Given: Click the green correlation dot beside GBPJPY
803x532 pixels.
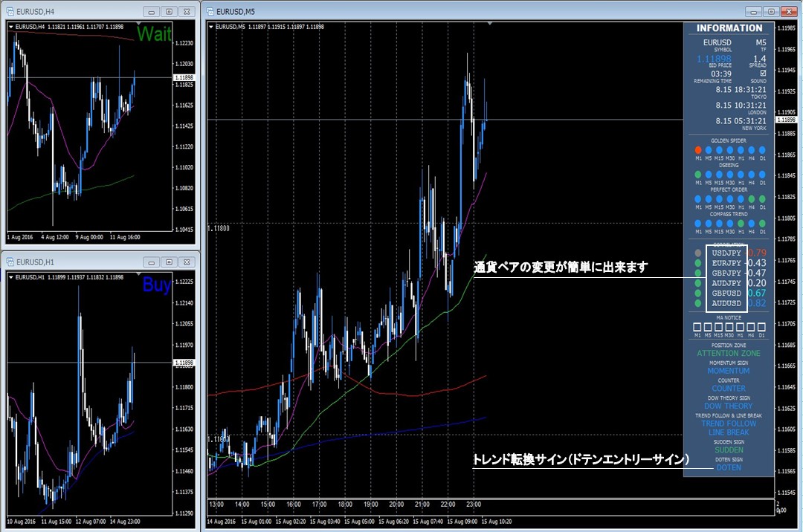Looking at the screenshot, I should coord(697,273).
